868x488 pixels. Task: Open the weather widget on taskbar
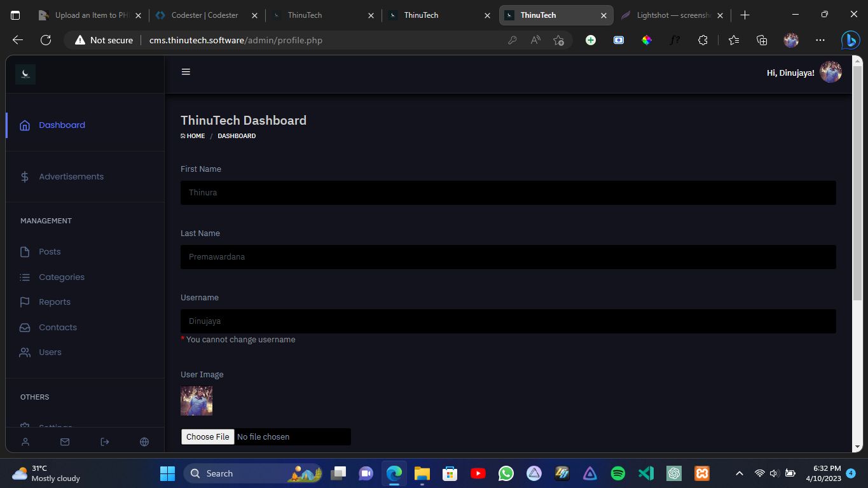[x=46, y=473]
